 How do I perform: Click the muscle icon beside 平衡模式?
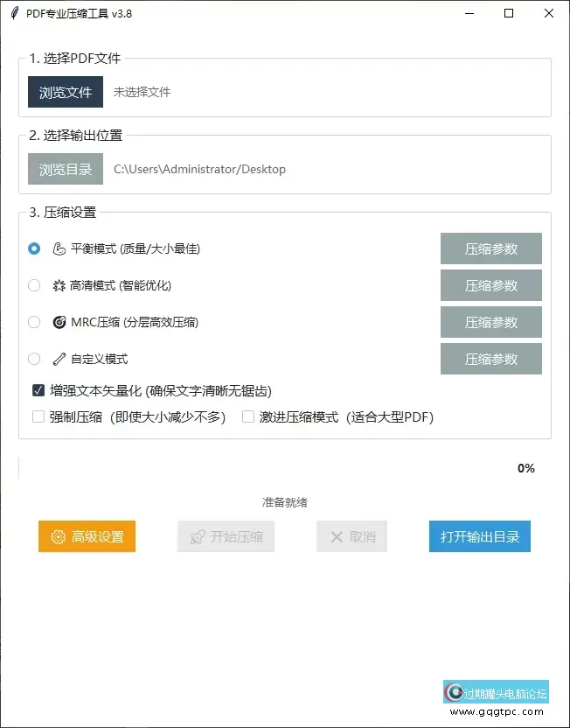59,248
